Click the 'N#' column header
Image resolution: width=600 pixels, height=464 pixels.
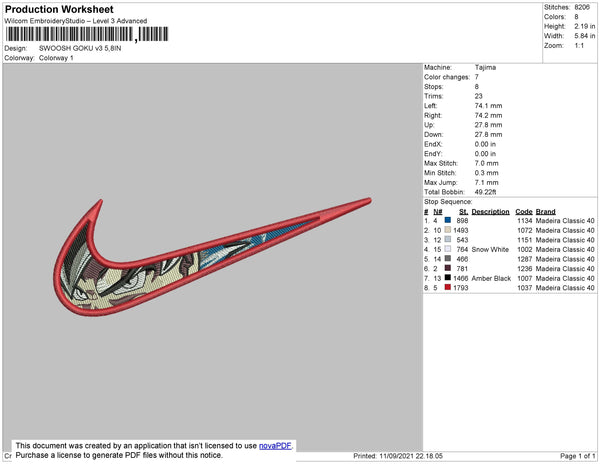coord(438,212)
